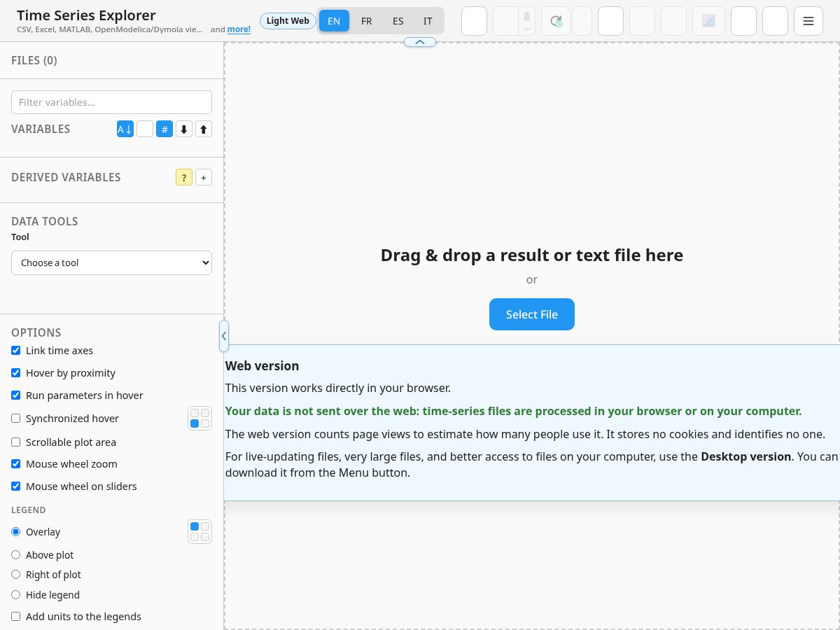Image resolution: width=840 pixels, height=630 pixels.
Task: Open the Choose a tool dropdown
Action: (111, 263)
